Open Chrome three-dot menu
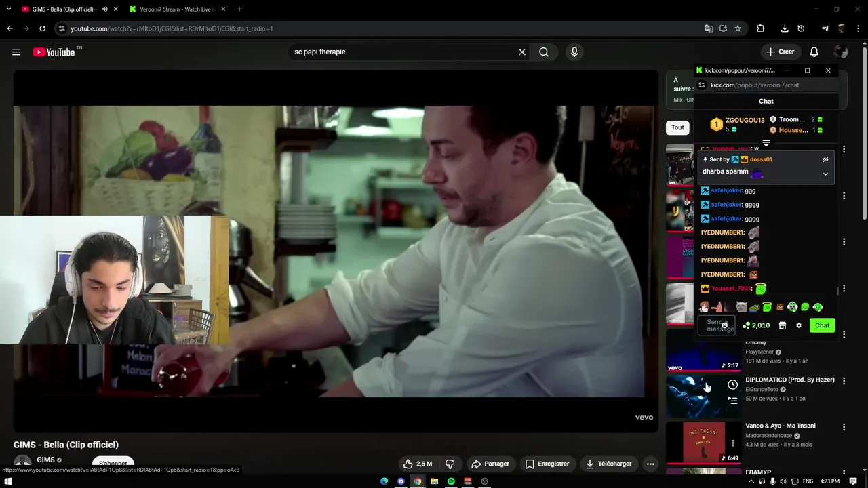The image size is (868, 488). (x=859, y=28)
